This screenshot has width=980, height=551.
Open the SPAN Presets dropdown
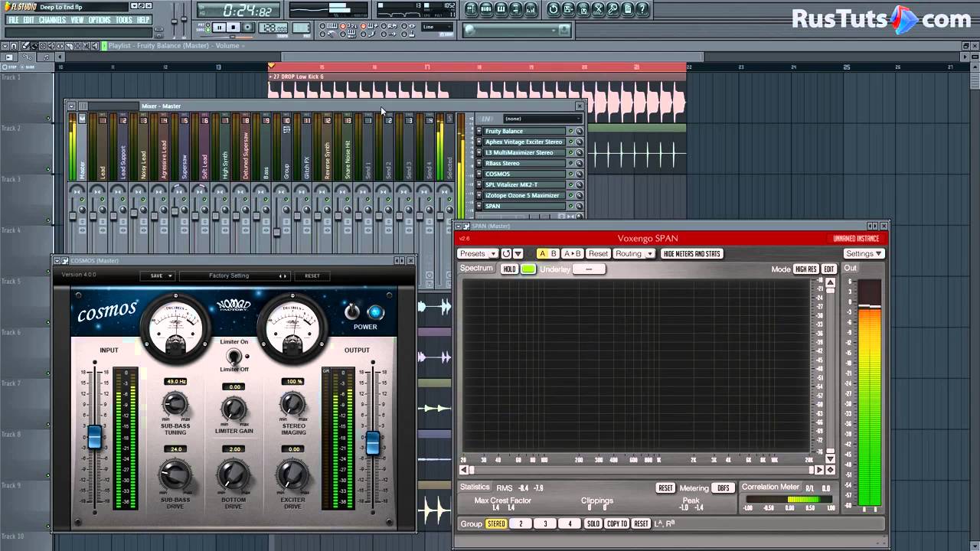(477, 253)
